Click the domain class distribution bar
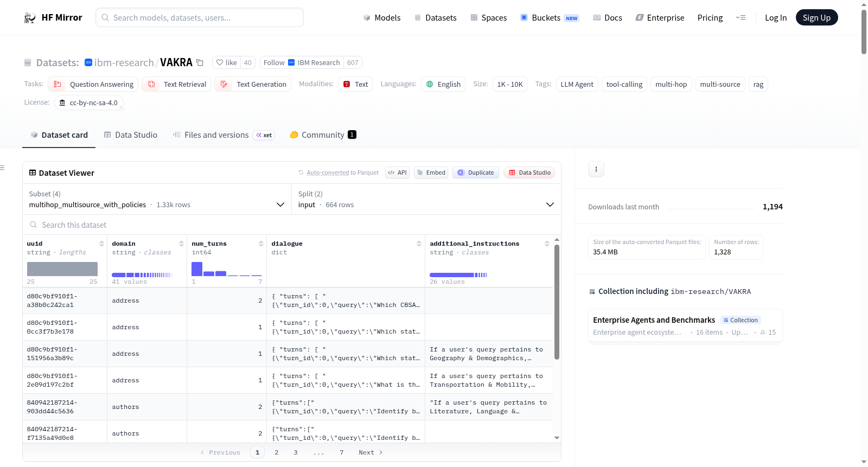 pos(142,275)
